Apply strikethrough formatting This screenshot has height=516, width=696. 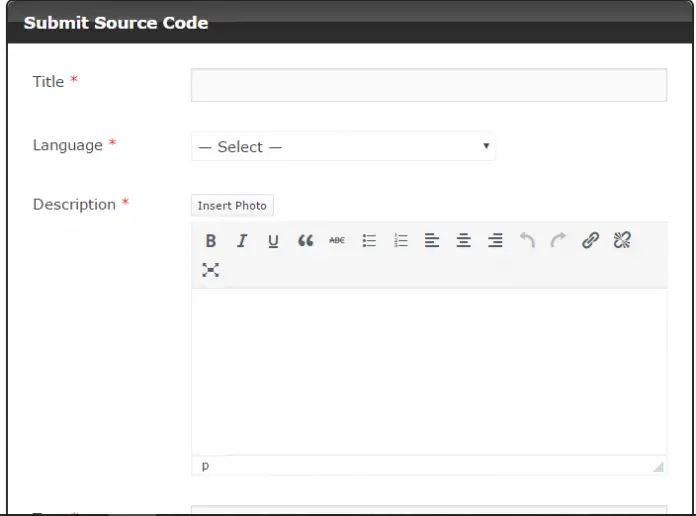(337, 241)
